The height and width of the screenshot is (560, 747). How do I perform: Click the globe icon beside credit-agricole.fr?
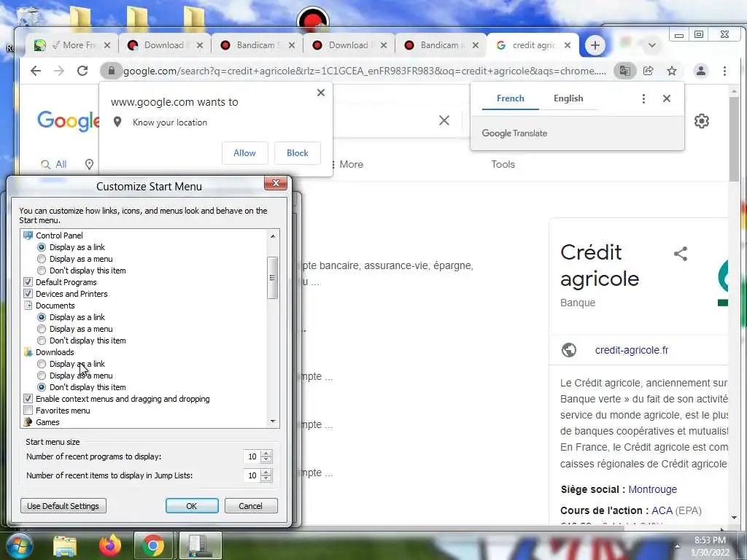coord(569,350)
